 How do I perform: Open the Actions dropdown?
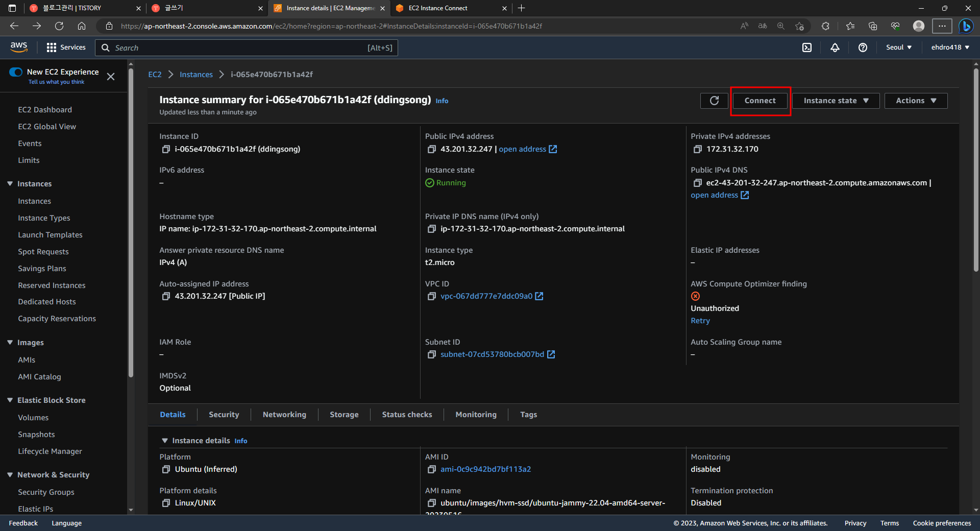(x=916, y=101)
